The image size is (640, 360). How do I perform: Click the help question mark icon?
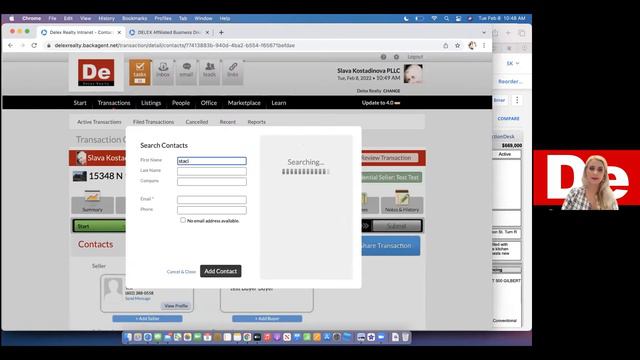(x=383, y=57)
